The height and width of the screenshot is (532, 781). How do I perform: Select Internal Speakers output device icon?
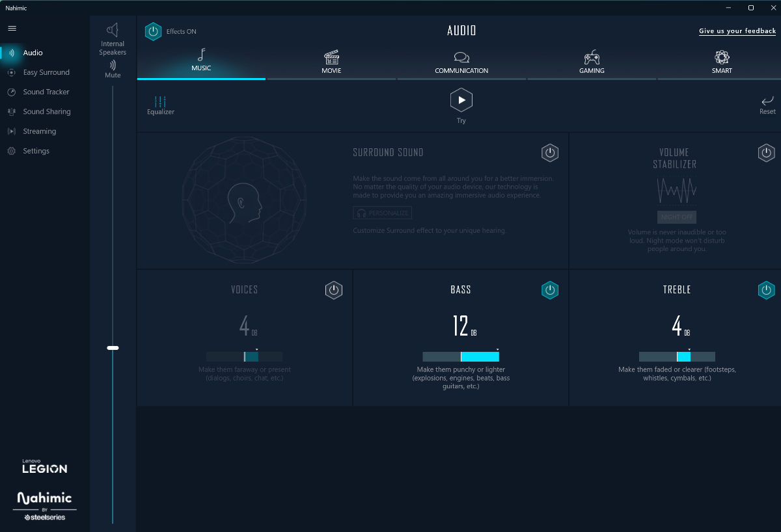(x=113, y=31)
